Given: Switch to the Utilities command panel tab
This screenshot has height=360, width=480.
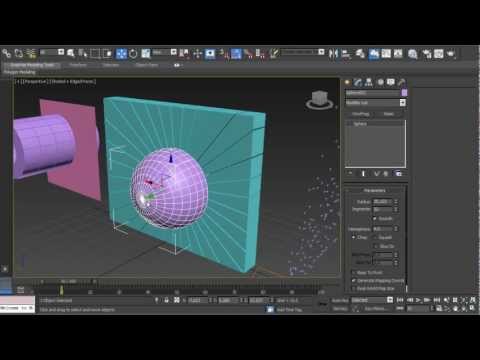Looking at the screenshot, I should click(402, 82).
